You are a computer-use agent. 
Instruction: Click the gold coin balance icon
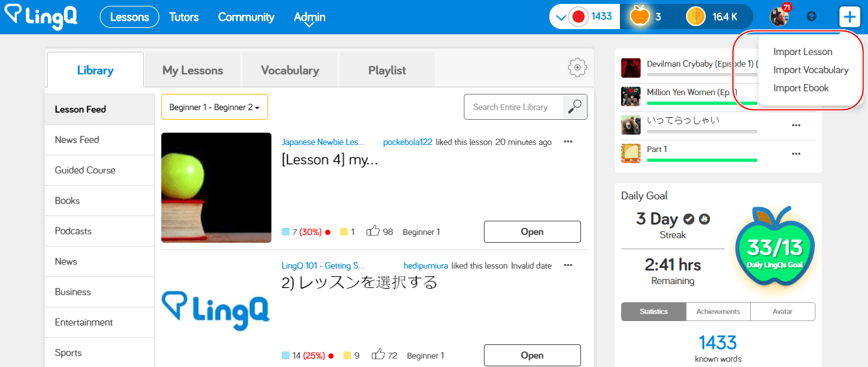696,17
